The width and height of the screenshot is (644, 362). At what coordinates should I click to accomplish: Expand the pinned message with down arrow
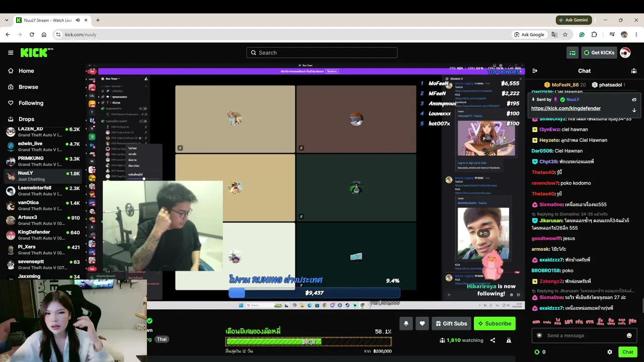point(634,110)
